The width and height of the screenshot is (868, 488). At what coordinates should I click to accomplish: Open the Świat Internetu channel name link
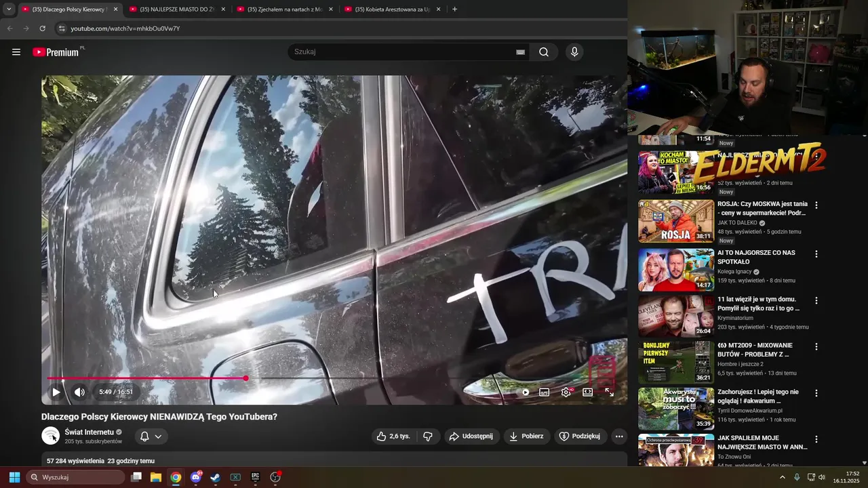point(90,432)
